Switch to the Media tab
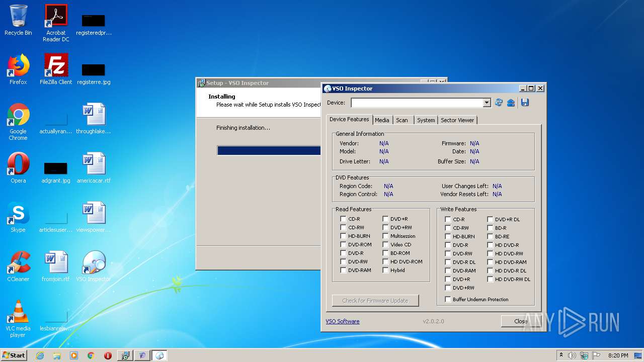The image size is (644, 362). tap(382, 120)
